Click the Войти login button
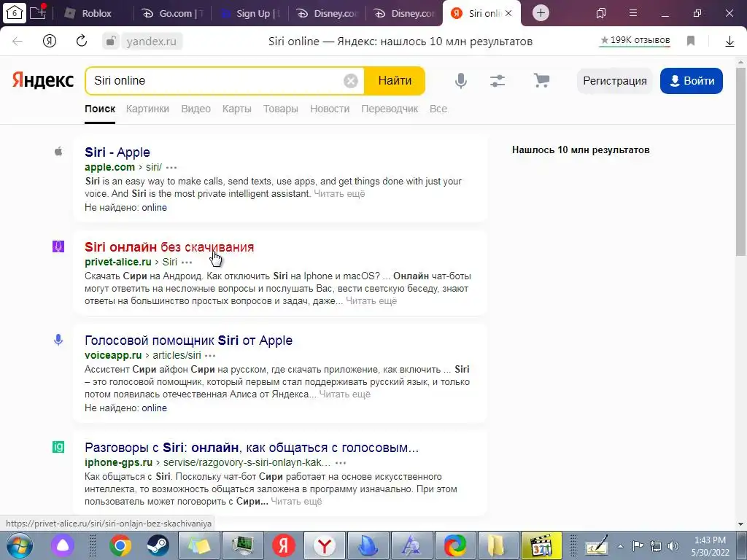Viewport: 747px width, 560px height. coord(692,80)
